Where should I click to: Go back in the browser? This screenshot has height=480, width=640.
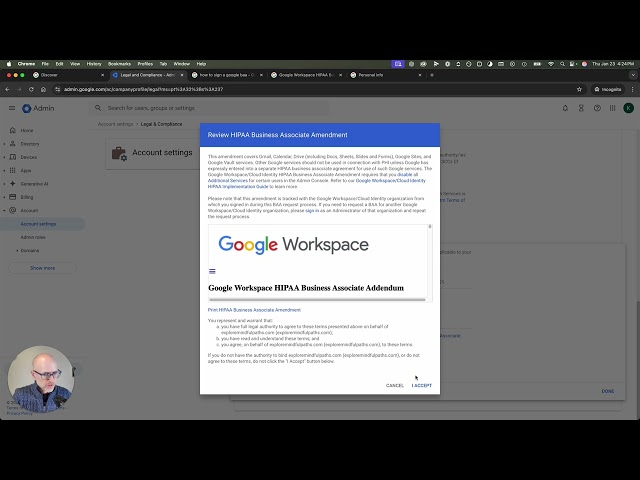pos(7,89)
